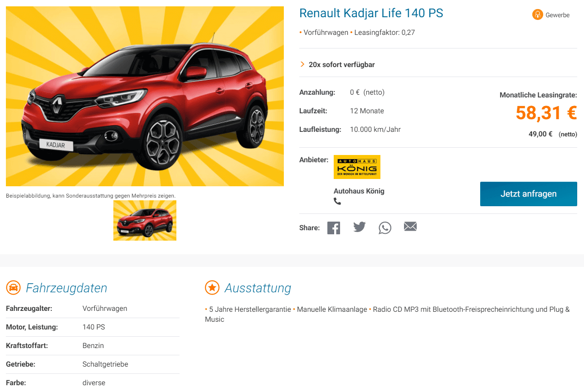The image size is (584, 392).
Task: Click the Gewerbe badge icon
Action: pyautogui.click(x=537, y=15)
